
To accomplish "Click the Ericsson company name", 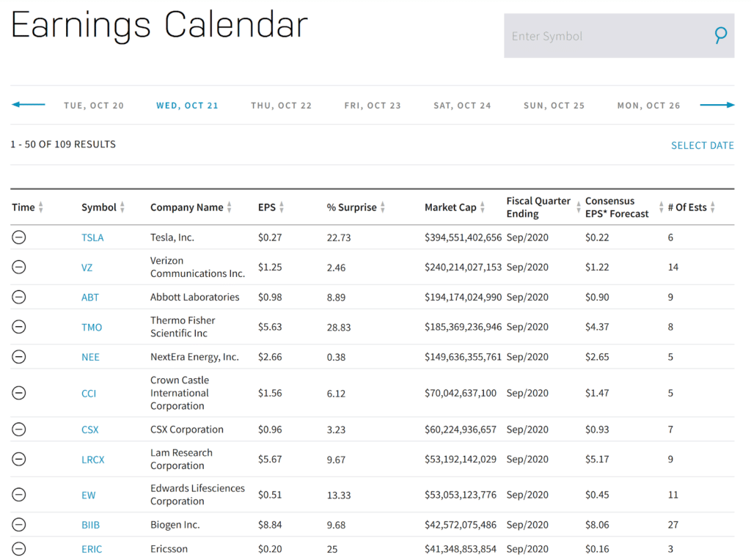I will 169,549.
